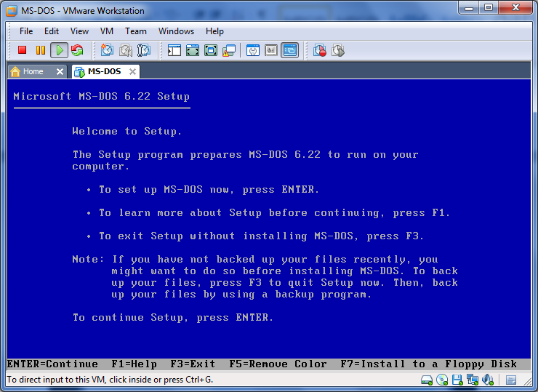Click the full screen mode icon
Image resolution: width=538 pixels, height=392 pixels.
pyautogui.click(x=211, y=50)
